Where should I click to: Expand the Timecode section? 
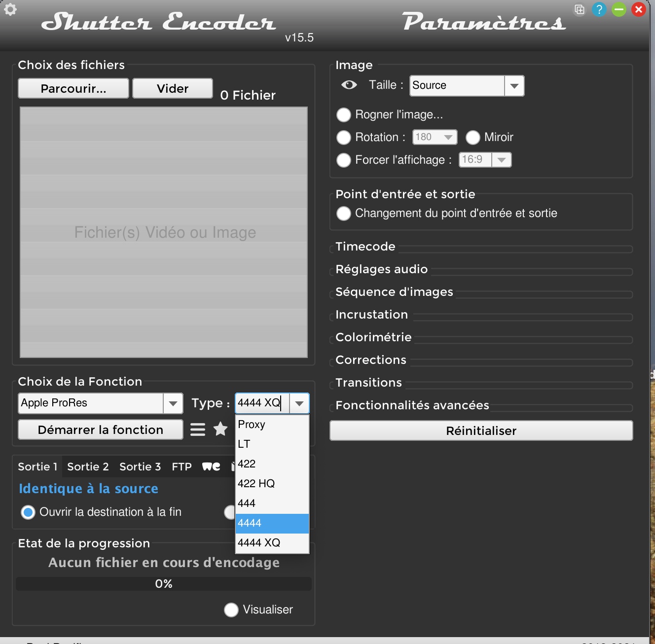point(365,247)
